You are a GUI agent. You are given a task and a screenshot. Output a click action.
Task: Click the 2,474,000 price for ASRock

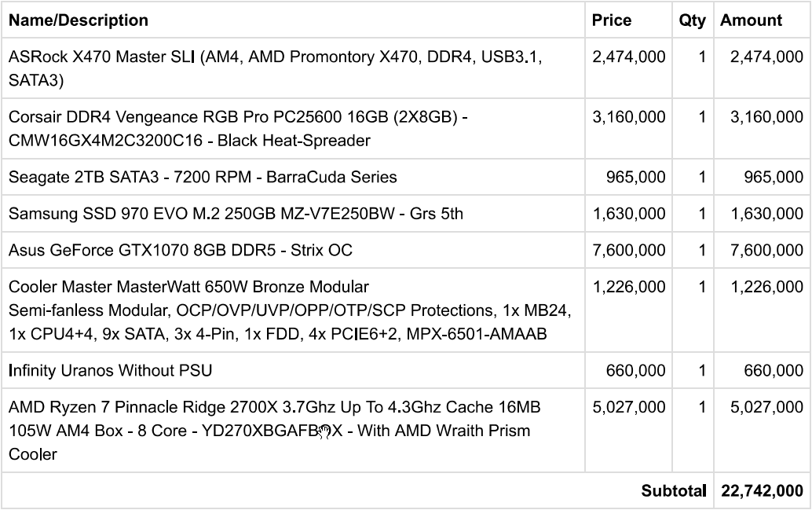(x=629, y=57)
